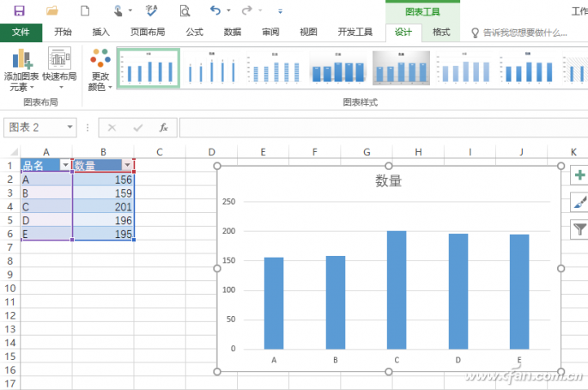Switch to the 公式 tab

(195, 33)
